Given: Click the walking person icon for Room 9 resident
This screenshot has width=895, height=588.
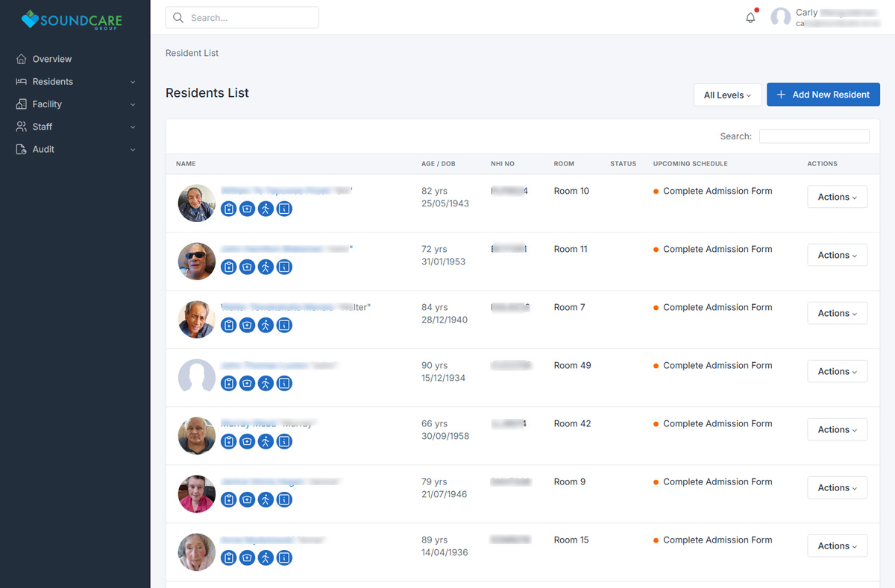Looking at the screenshot, I should coord(266,500).
